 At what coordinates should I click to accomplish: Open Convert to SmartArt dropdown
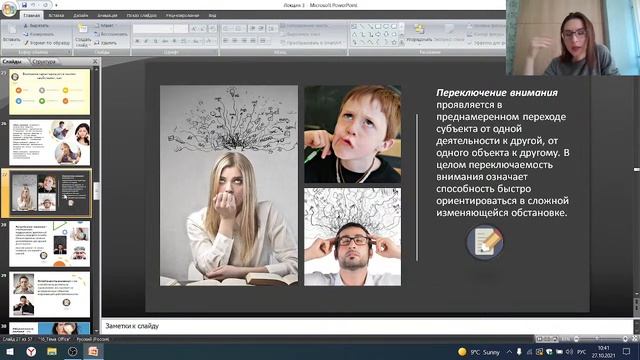(313, 42)
